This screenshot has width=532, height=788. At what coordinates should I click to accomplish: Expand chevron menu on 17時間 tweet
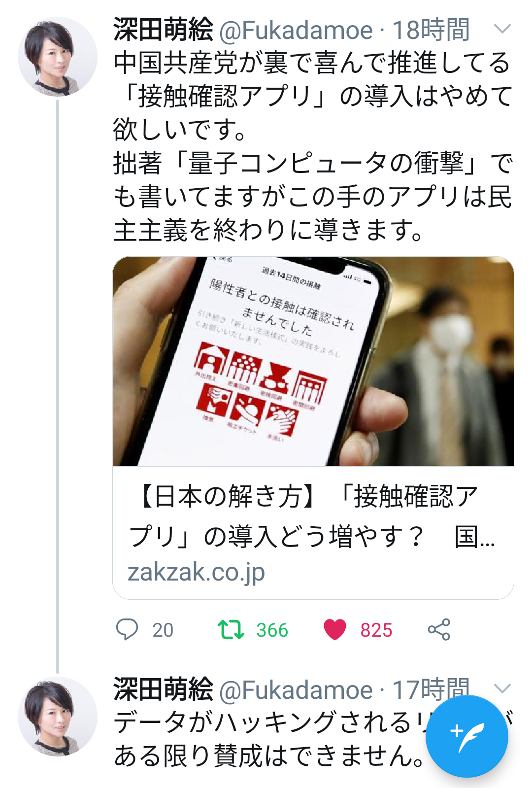[x=502, y=688]
